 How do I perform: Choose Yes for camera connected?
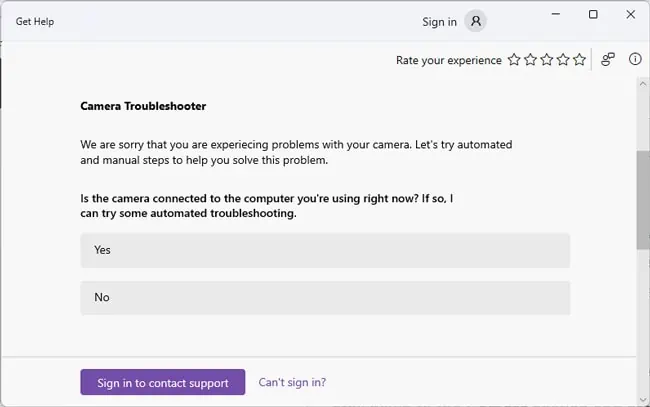click(x=325, y=250)
